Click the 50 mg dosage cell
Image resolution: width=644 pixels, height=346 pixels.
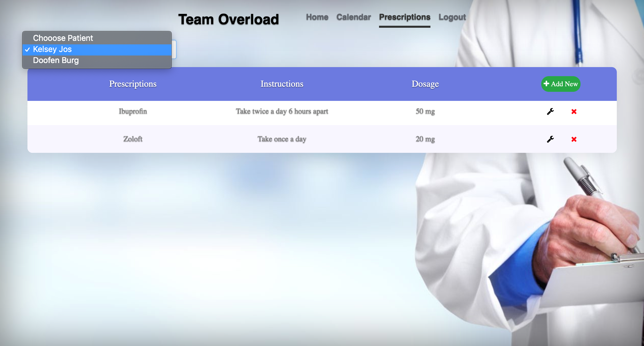[x=425, y=111]
